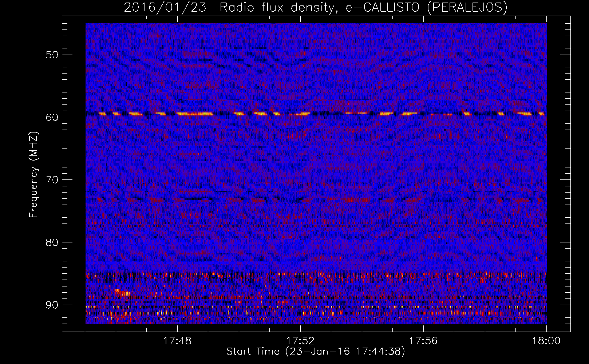589x364 pixels.
Task: Click the plot title '2016/01/23 Radio flux density'
Action: pyautogui.click(x=315, y=7)
